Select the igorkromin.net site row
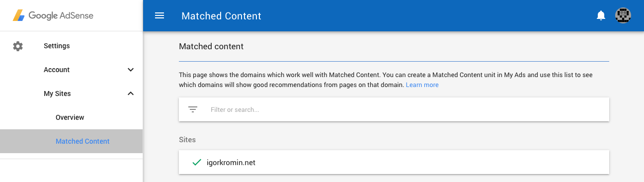 394,162
